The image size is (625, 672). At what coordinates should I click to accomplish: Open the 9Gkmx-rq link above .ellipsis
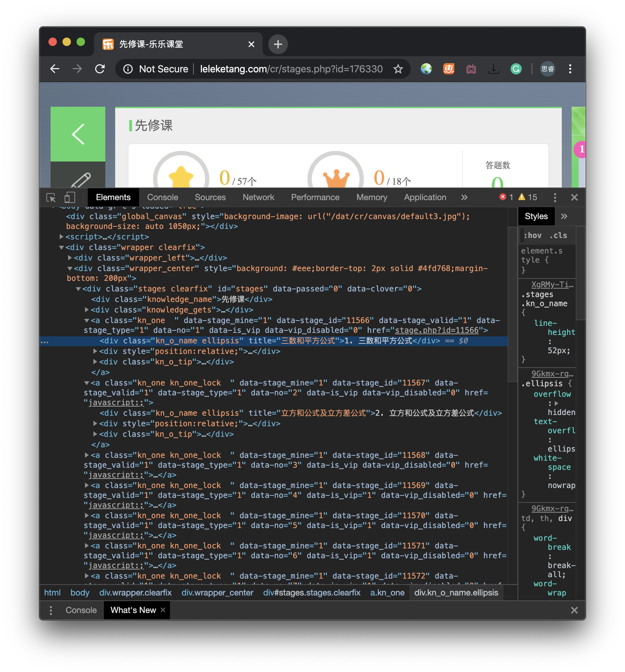point(552,374)
